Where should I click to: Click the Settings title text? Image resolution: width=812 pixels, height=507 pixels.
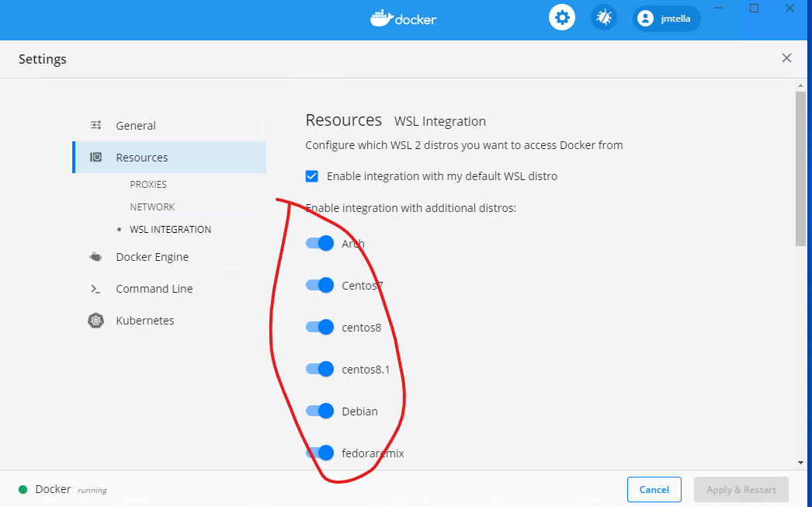click(x=43, y=59)
